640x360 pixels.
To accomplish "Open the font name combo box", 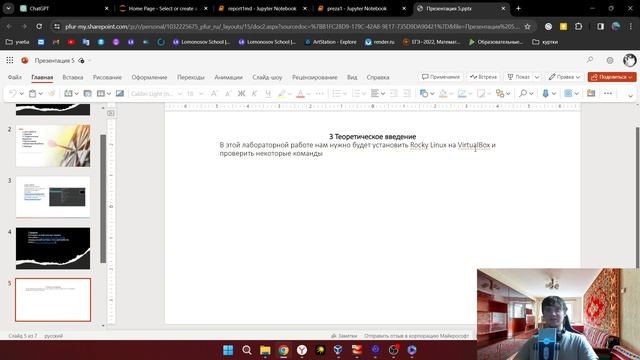I will click(156, 93).
